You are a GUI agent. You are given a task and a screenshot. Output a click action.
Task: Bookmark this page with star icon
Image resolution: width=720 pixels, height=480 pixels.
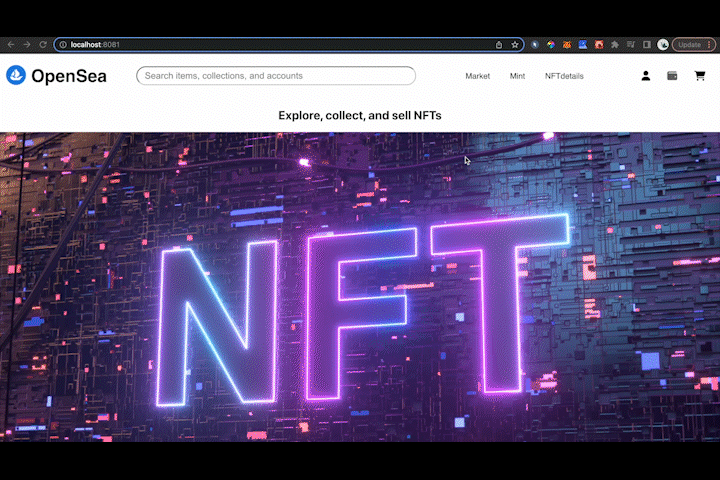pyautogui.click(x=515, y=45)
